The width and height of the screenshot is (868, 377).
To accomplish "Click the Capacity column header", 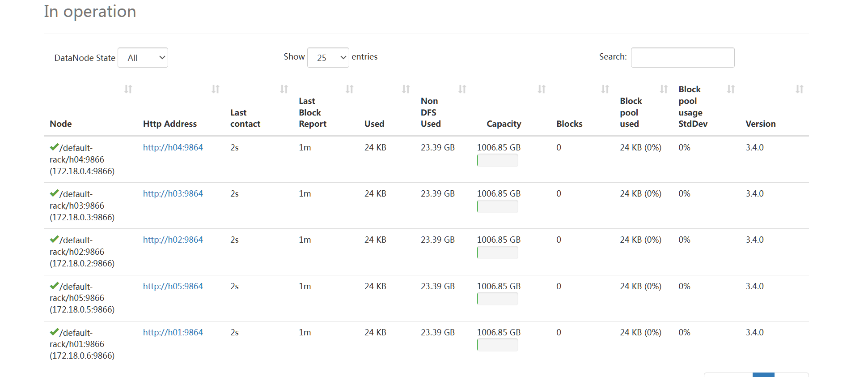I will coord(504,124).
